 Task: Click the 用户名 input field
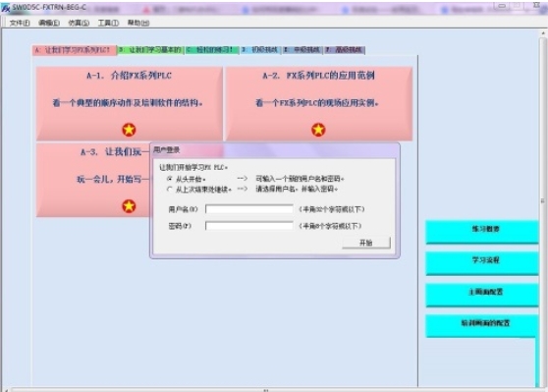click(x=249, y=209)
